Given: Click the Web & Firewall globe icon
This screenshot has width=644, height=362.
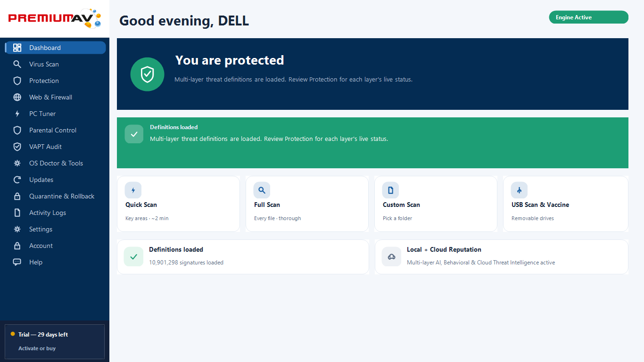Looking at the screenshot, I should click(17, 97).
